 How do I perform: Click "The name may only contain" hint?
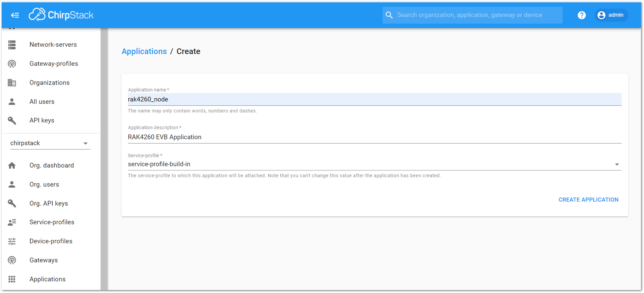coord(192,111)
